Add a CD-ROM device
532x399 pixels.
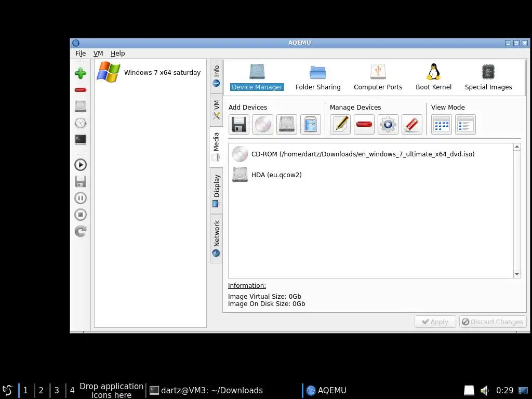coord(262,125)
